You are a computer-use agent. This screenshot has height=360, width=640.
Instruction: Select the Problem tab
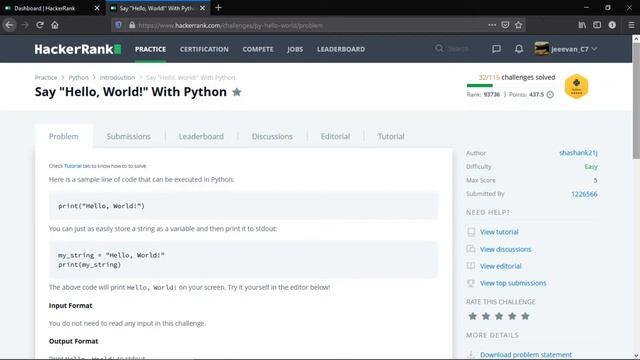[64, 136]
